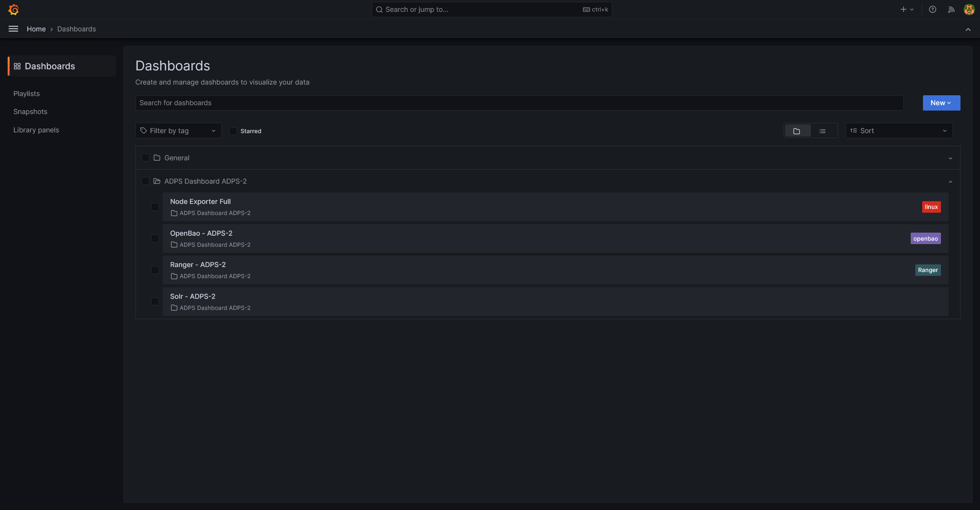Collapse the ADPS Dashboard ADPS-2 folder

click(951, 181)
